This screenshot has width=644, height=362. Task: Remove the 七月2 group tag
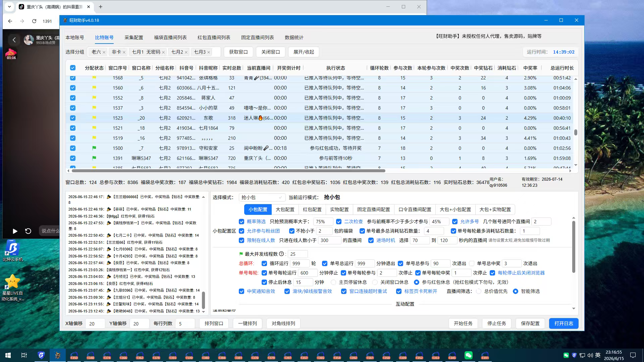(186, 52)
